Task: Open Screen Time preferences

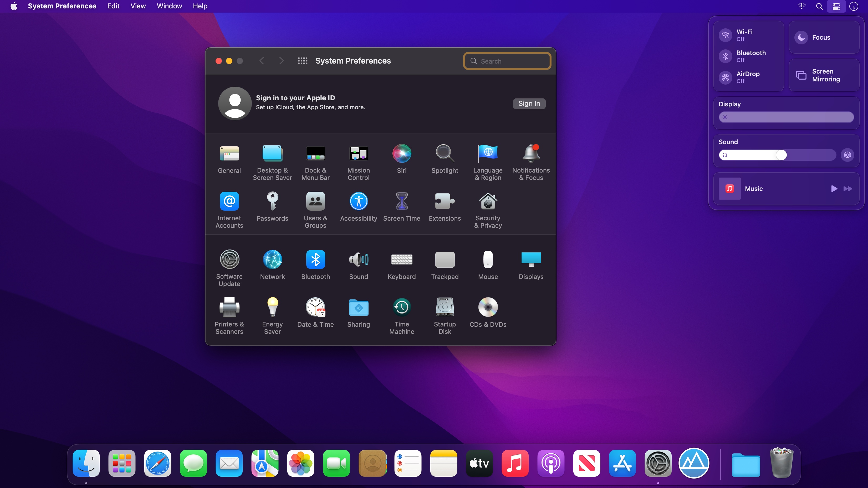Action: tap(402, 207)
